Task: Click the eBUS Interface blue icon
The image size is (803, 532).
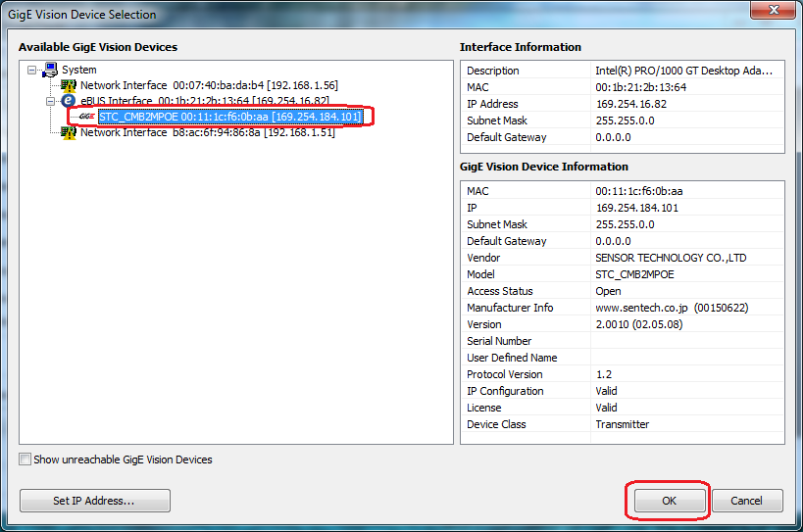Action: (69, 101)
